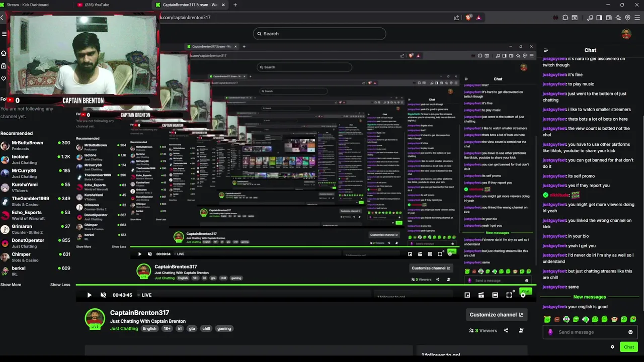The image size is (644, 362).
Task: Open the emoji picker in the message box
Action: [x=630, y=332]
